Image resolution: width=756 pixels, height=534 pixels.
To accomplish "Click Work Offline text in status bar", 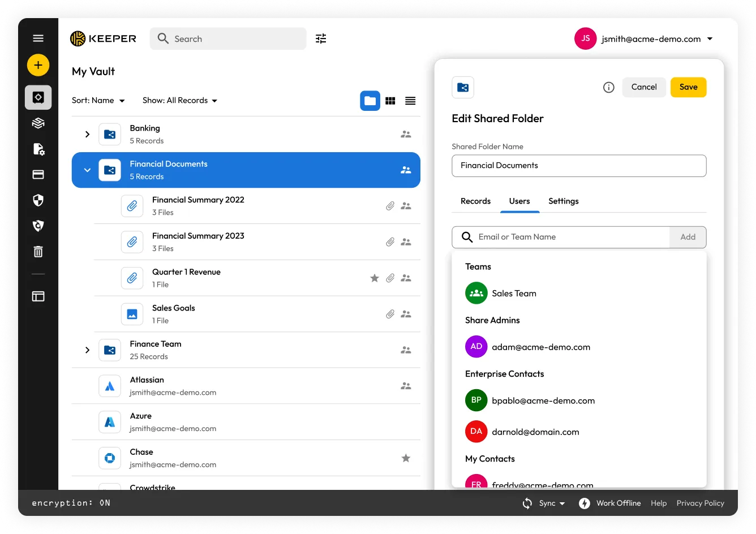I will 618,503.
